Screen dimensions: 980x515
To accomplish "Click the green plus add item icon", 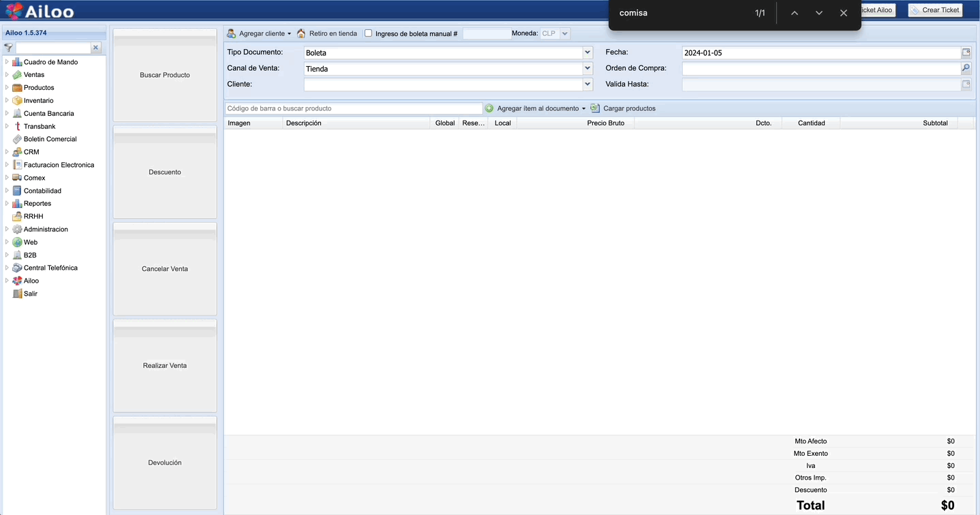I will (x=489, y=108).
